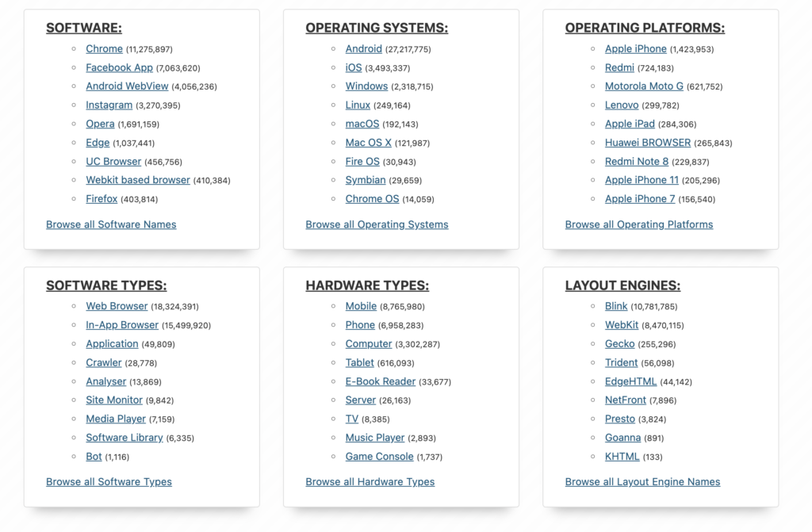
Task: Select Apple iPhone 11 link
Action: [x=642, y=180]
